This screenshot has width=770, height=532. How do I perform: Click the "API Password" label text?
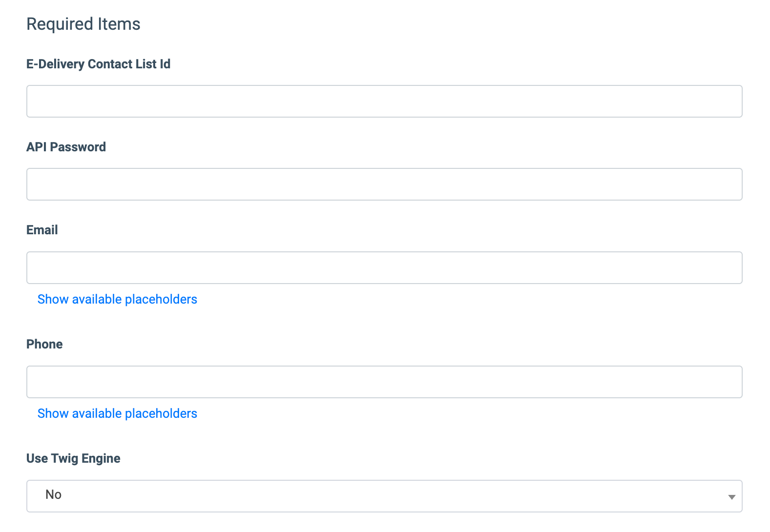click(66, 147)
